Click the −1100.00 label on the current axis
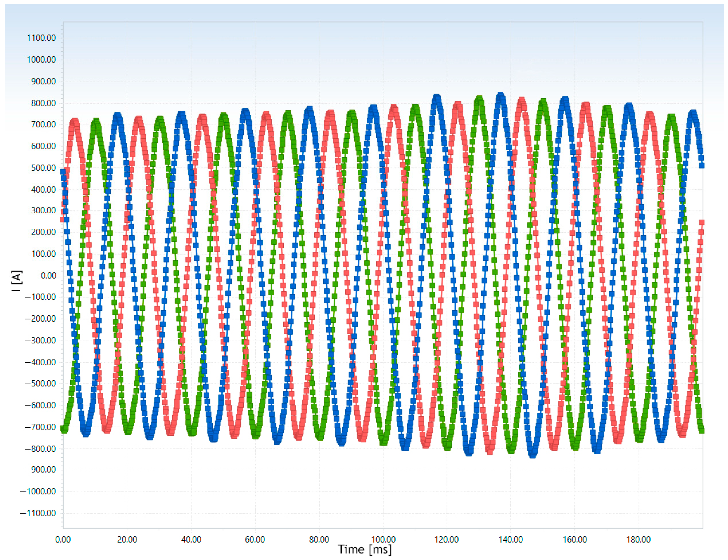 (38, 513)
